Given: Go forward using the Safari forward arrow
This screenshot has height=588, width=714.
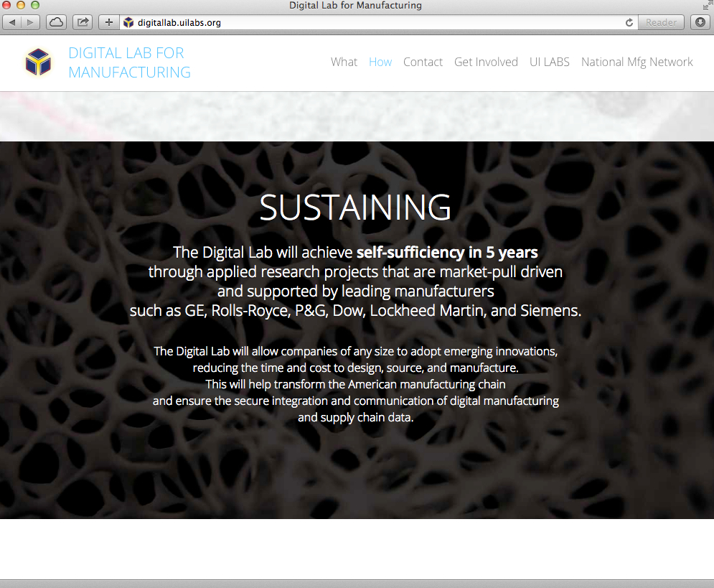Looking at the screenshot, I should 31,22.
